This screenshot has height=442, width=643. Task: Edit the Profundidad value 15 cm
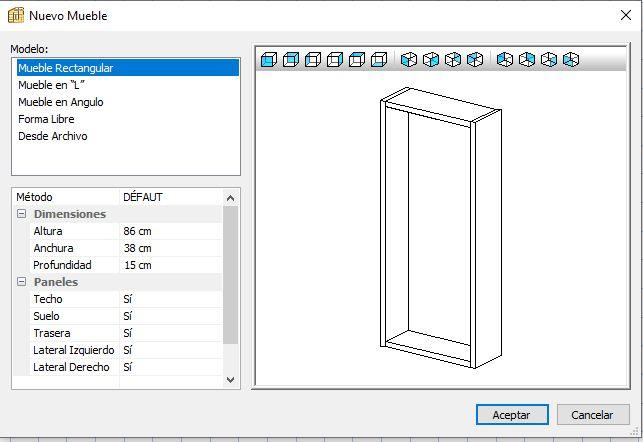[x=171, y=265]
